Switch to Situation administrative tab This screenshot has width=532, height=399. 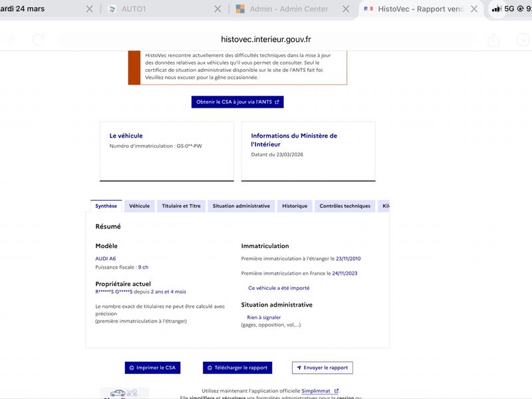point(241,206)
